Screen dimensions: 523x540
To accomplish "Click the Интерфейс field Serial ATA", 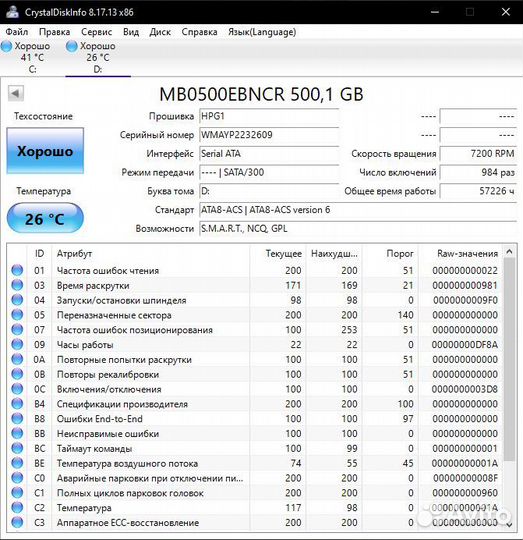I will coord(269,154).
